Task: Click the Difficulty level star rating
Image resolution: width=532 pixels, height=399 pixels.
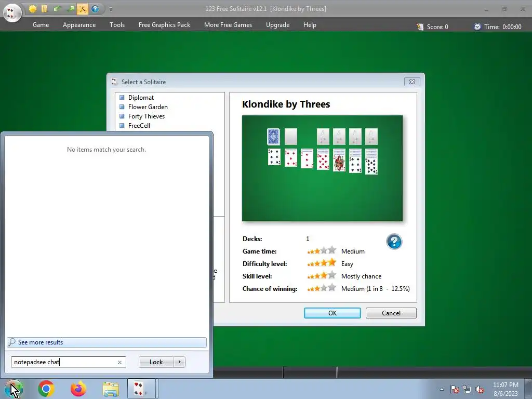Action: click(x=322, y=263)
